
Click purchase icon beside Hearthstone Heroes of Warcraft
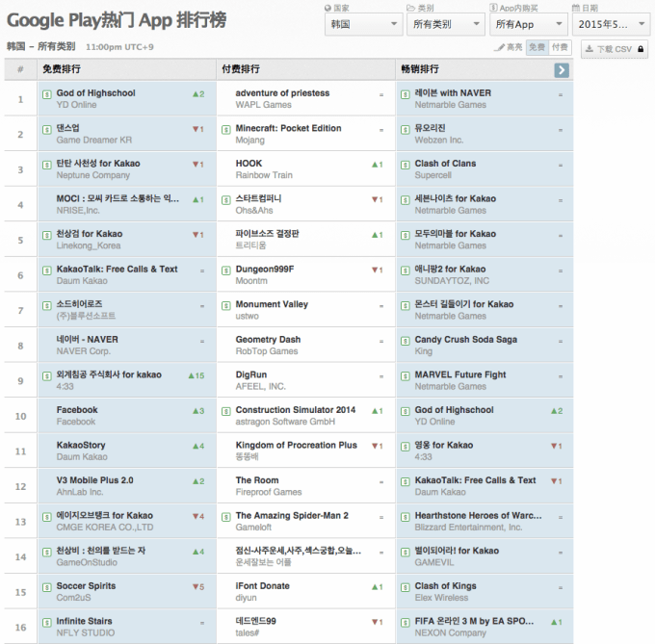click(x=406, y=517)
